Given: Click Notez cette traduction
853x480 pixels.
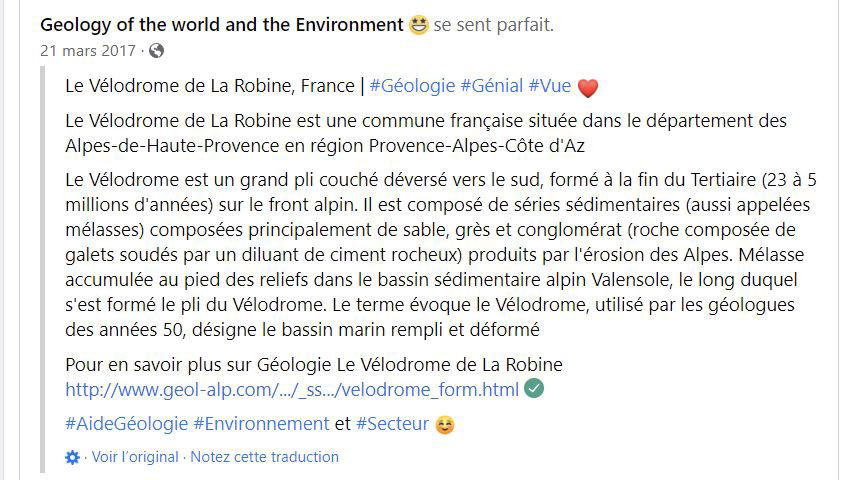Looking at the screenshot, I should 264,457.
